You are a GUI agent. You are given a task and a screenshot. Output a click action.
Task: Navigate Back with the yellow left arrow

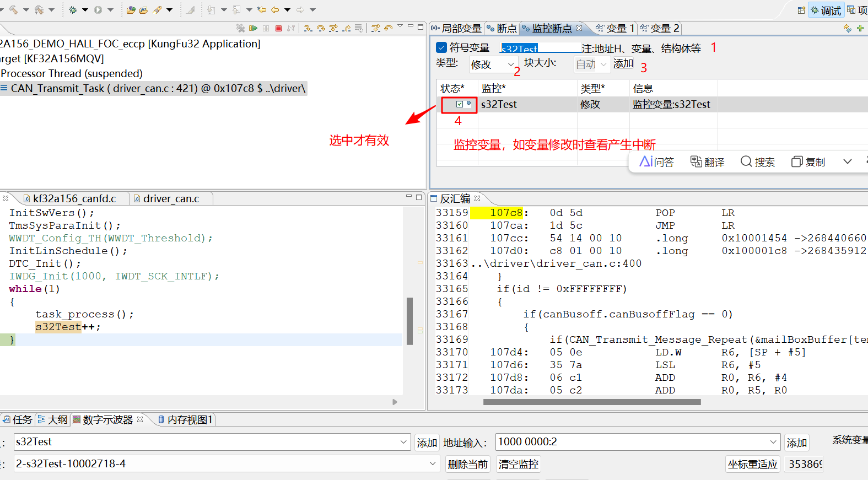[x=275, y=10]
